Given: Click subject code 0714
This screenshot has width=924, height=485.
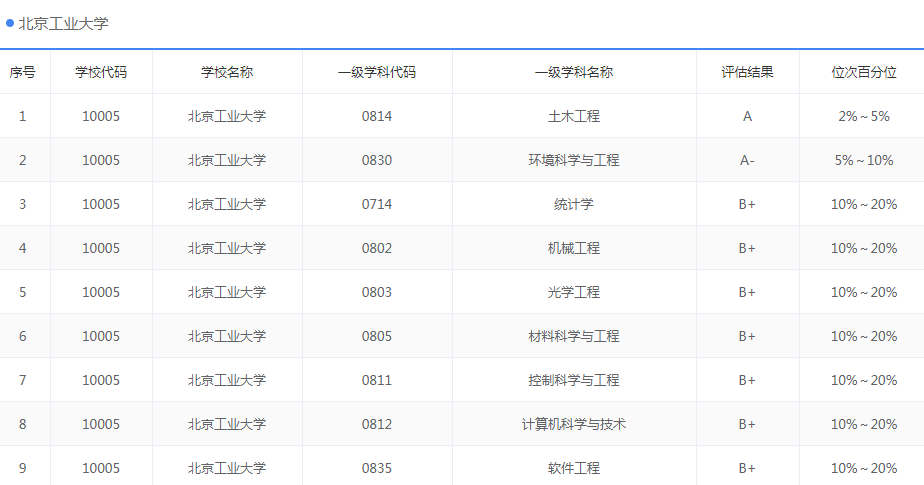Looking at the screenshot, I should (377, 204).
